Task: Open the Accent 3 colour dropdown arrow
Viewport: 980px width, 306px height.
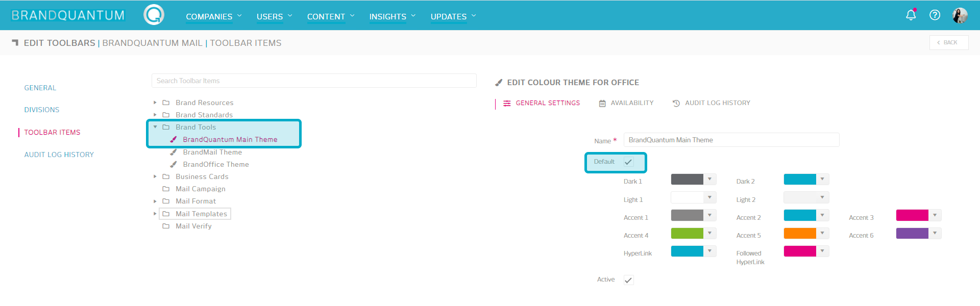Action: point(935,215)
